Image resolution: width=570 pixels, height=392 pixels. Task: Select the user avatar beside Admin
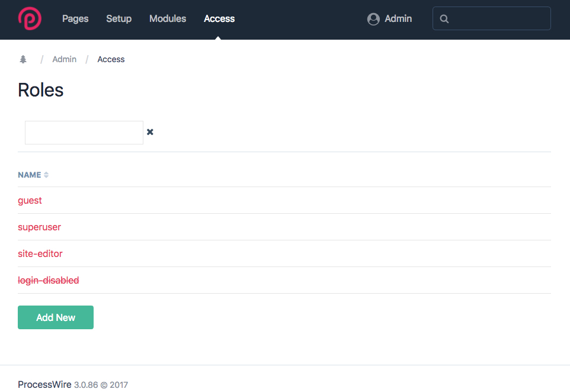click(373, 18)
